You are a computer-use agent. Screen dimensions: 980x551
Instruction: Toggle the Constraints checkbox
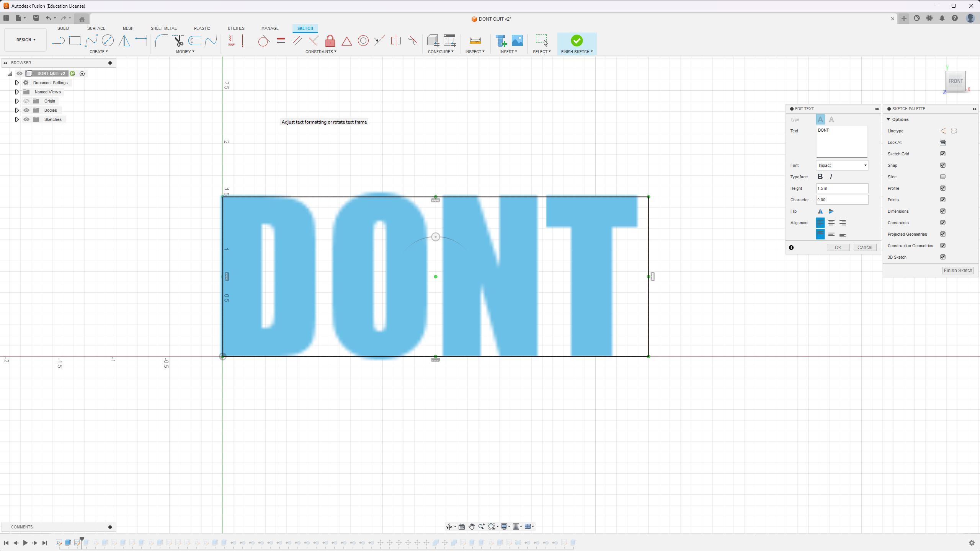click(x=943, y=223)
